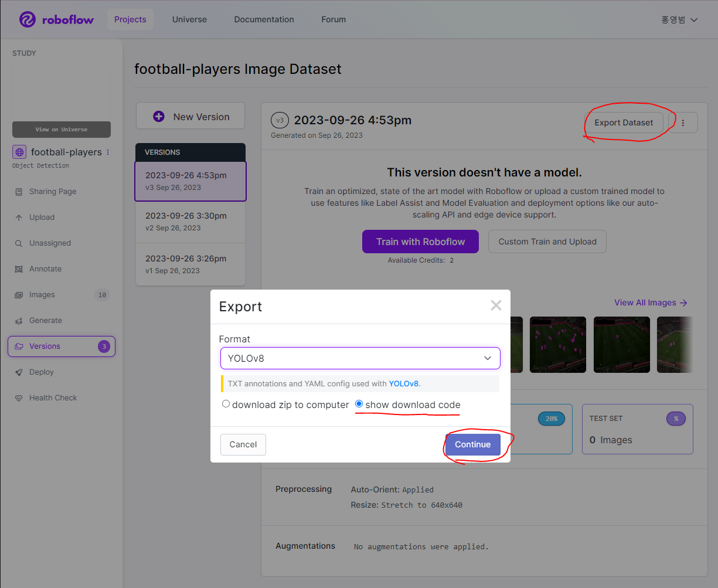Click the v3 version badge

pyautogui.click(x=280, y=120)
